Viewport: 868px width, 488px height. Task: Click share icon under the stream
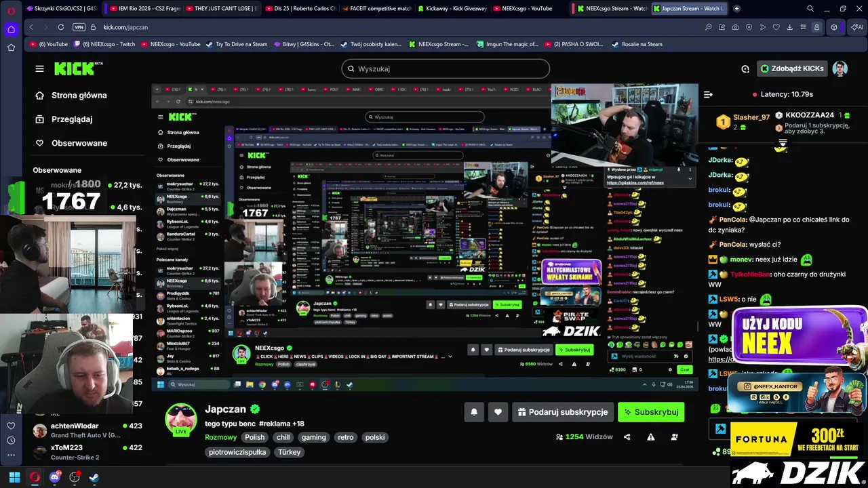627,437
